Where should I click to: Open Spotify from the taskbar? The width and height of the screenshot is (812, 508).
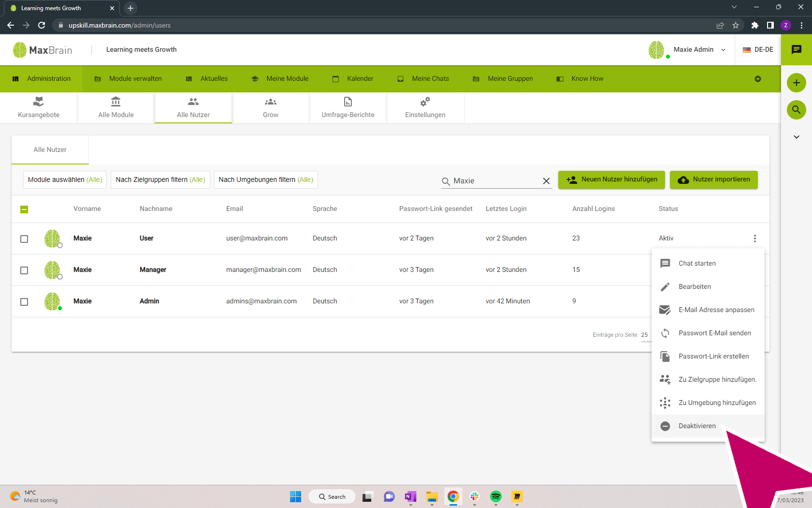[496, 496]
